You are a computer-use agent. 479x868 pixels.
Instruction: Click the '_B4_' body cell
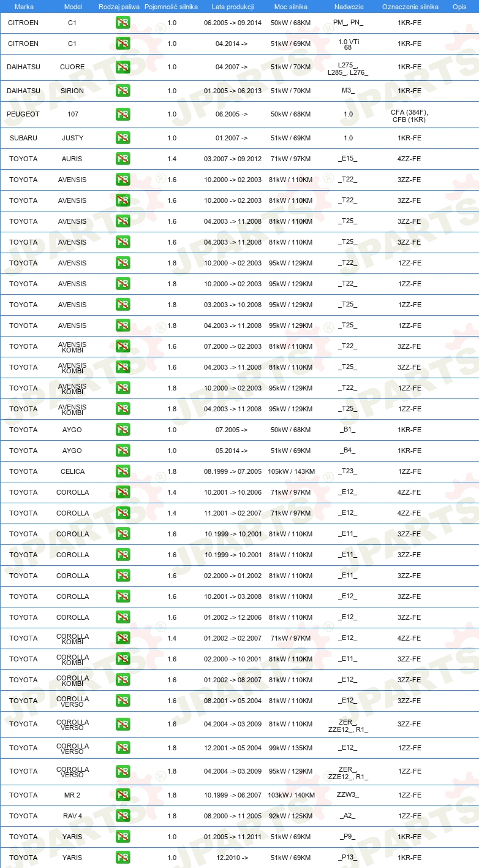(348, 451)
